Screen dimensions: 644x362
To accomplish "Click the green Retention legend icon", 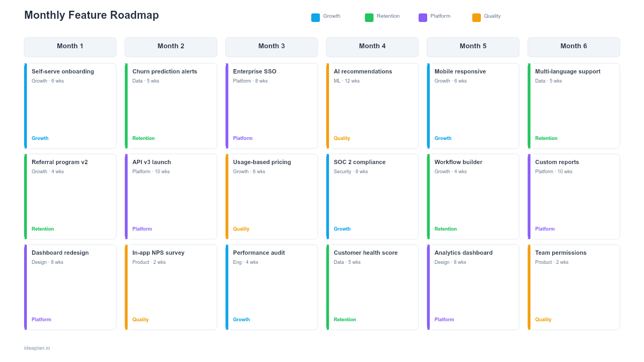I will [369, 17].
